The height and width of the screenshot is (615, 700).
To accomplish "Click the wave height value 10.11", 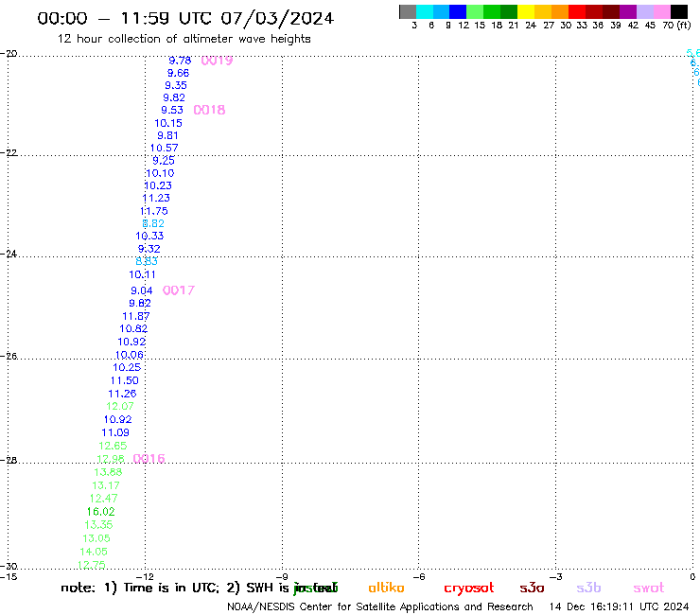I will pyautogui.click(x=142, y=274).
